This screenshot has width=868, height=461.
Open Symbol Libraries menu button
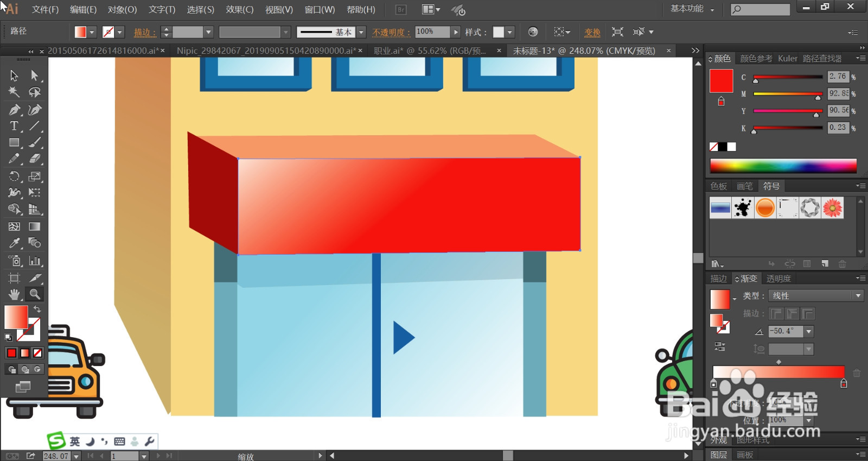[x=717, y=264]
